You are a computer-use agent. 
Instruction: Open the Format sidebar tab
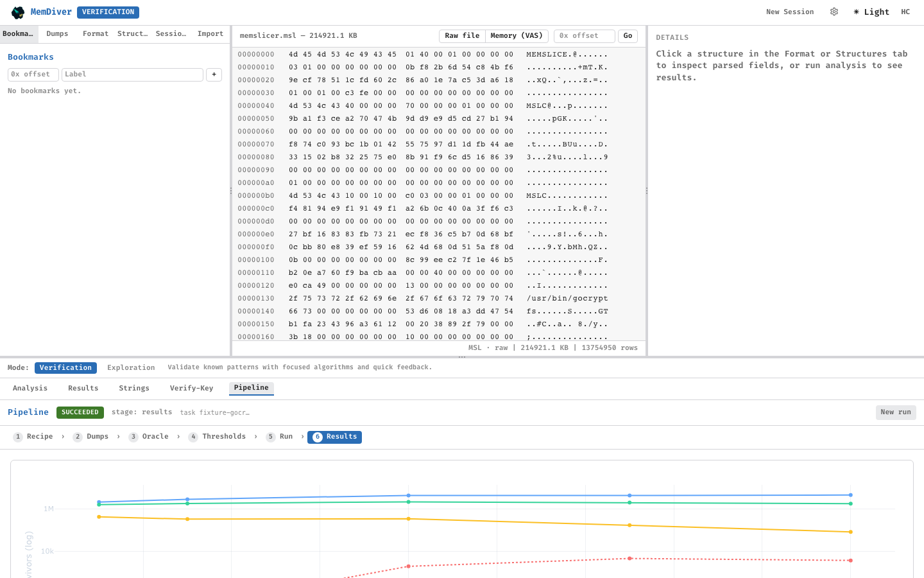point(96,34)
